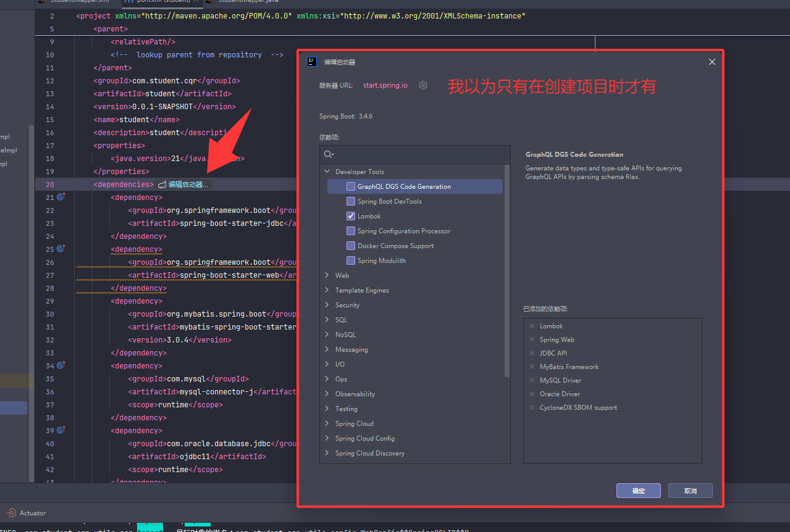Collapse the Developer Tools category

pyautogui.click(x=327, y=172)
